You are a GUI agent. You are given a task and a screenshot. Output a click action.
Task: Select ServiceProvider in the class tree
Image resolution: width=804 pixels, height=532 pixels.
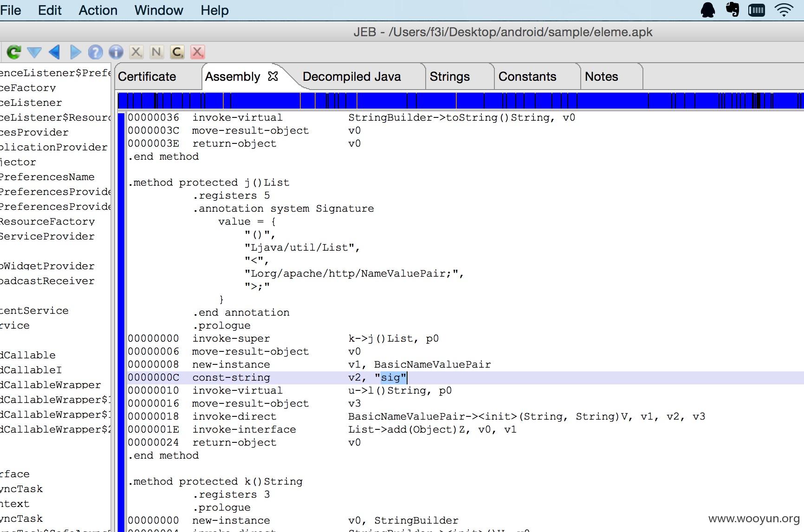pos(47,236)
